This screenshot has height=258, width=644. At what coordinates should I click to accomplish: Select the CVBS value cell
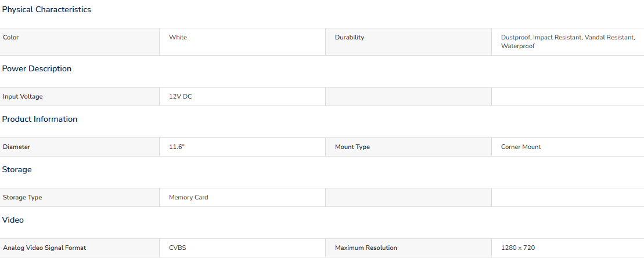tap(242, 248)
